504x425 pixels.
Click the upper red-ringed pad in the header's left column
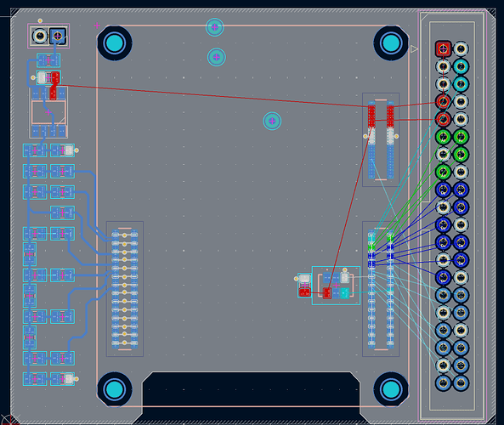point(444,102)
